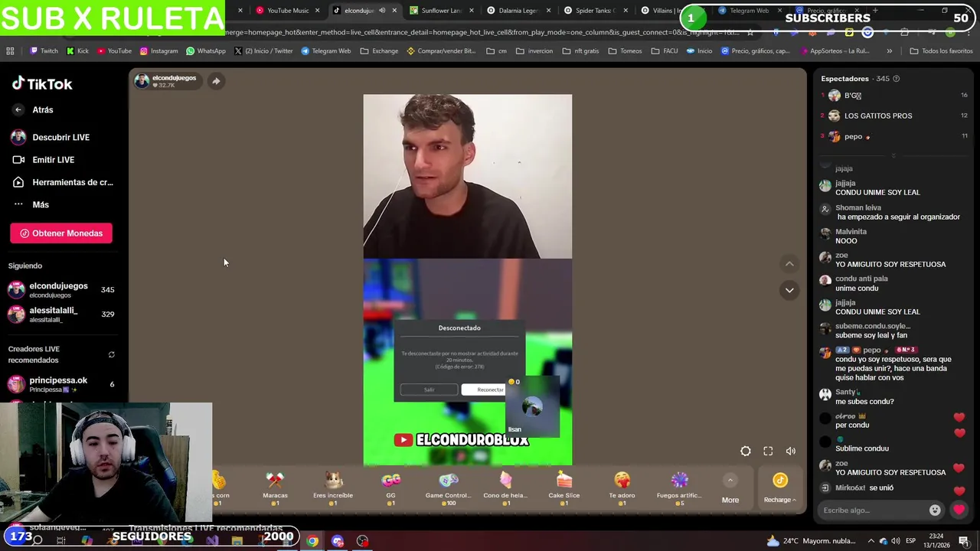Open the apps grid shortcut in bookmarks bar
The image size is (980, 551).
pos(10,51)
